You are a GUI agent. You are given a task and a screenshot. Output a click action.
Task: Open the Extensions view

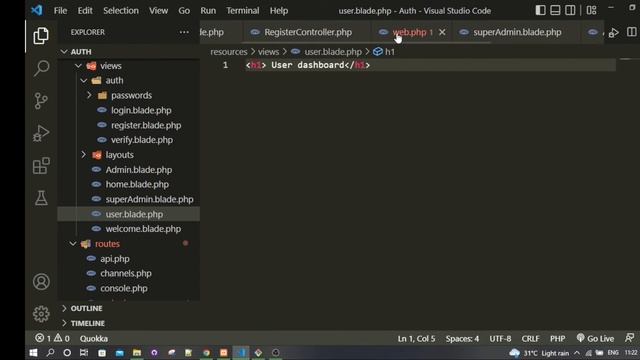pos(41,166)
